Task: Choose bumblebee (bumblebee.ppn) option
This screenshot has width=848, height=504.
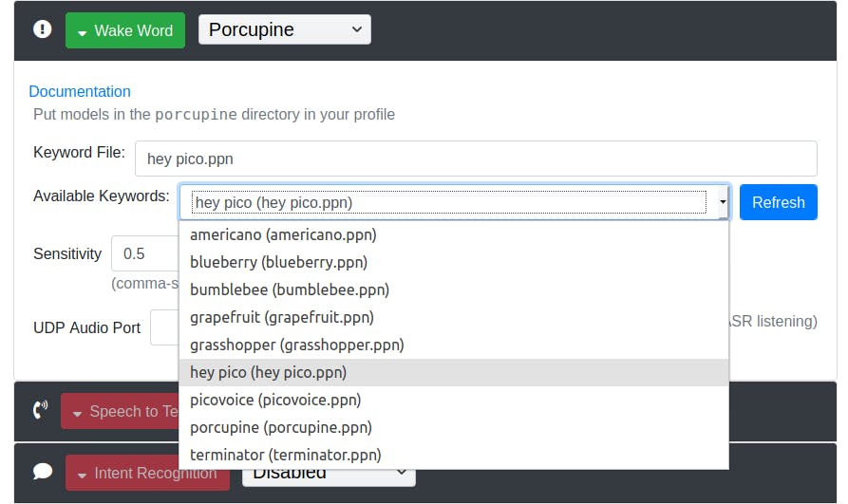Action: 290,289
